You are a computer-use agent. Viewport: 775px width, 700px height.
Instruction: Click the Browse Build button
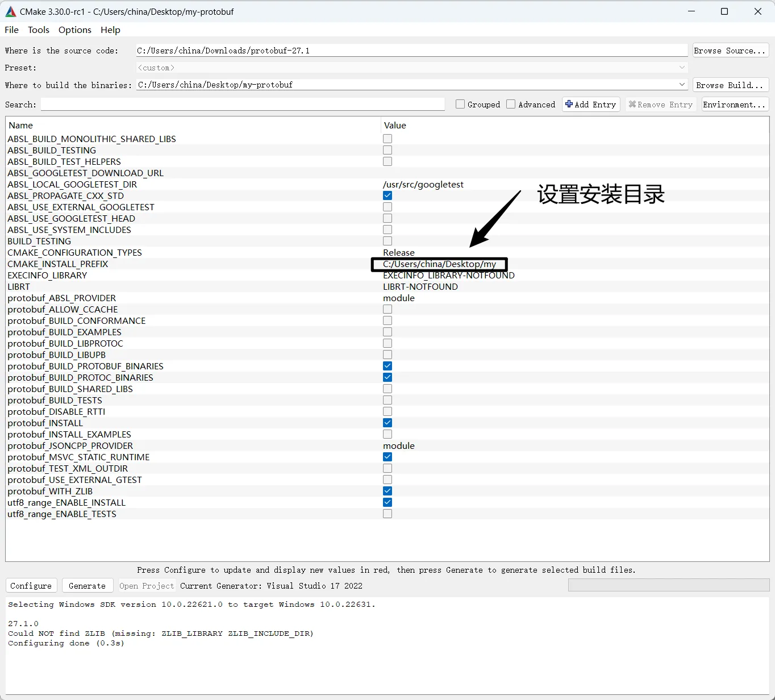(x=731, y=85)
